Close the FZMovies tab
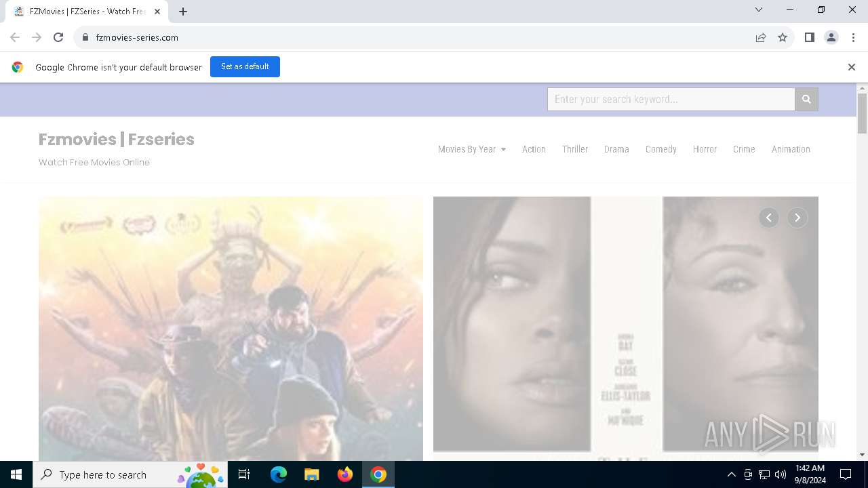 tap(157, 12)
